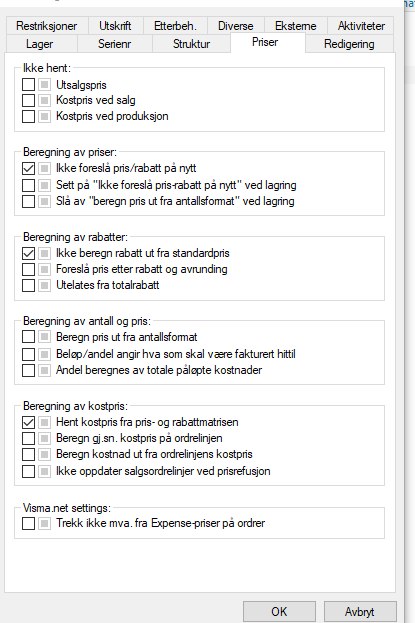The image size is (415, 623).
Task: Tick the Utsalgspris checkbox
Action: (x=28, y=85)
